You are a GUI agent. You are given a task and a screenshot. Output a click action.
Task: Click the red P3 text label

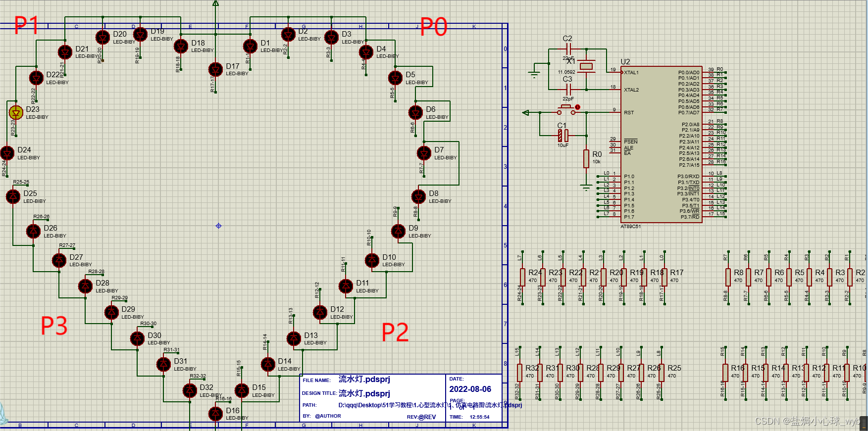54,326
